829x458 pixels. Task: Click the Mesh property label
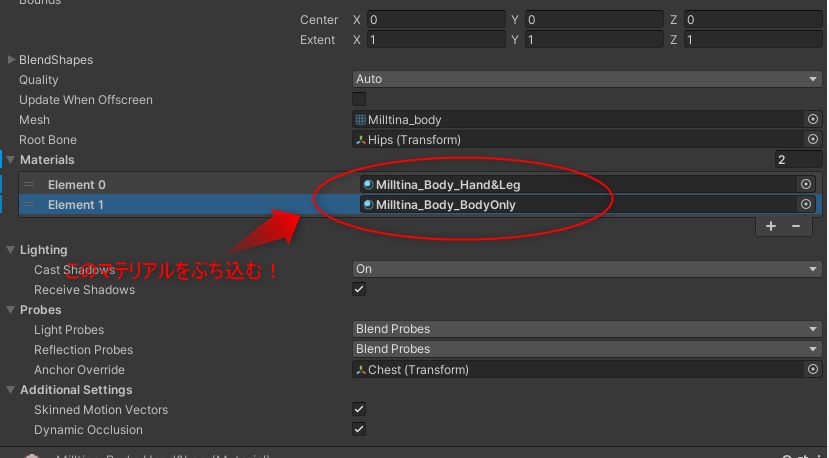point(34,120)
